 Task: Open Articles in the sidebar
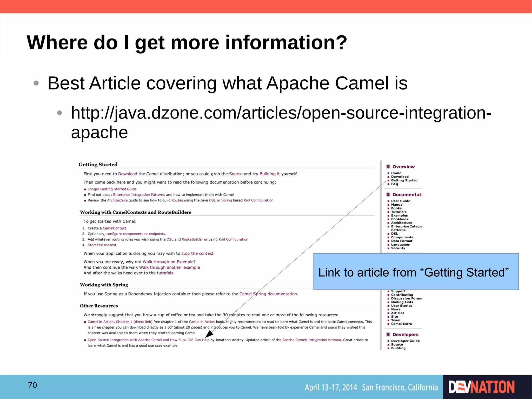point(397,313)
